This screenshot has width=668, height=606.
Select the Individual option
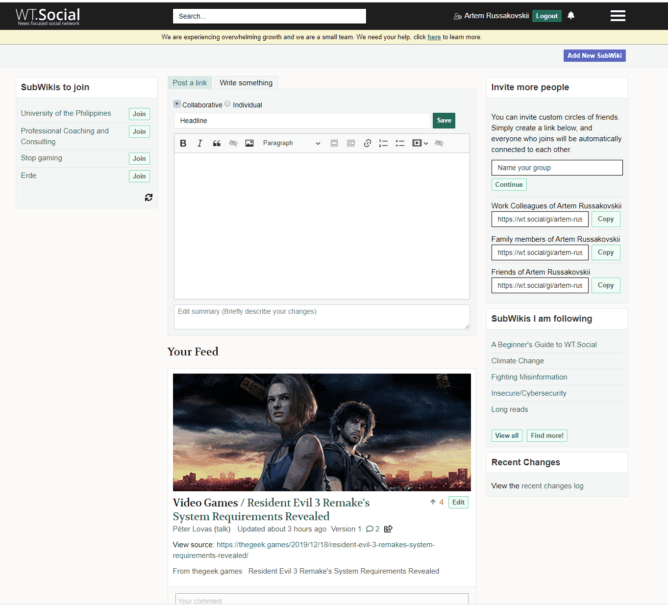click(227, 104)
